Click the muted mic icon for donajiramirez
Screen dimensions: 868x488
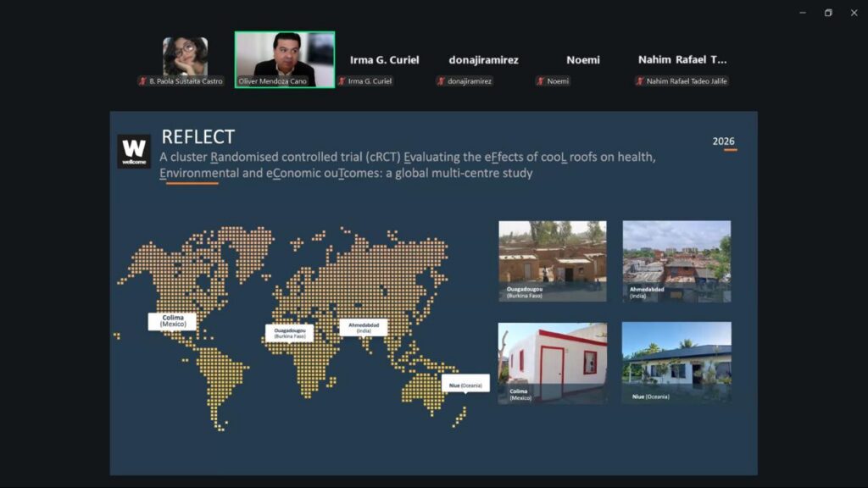point(441,81)
